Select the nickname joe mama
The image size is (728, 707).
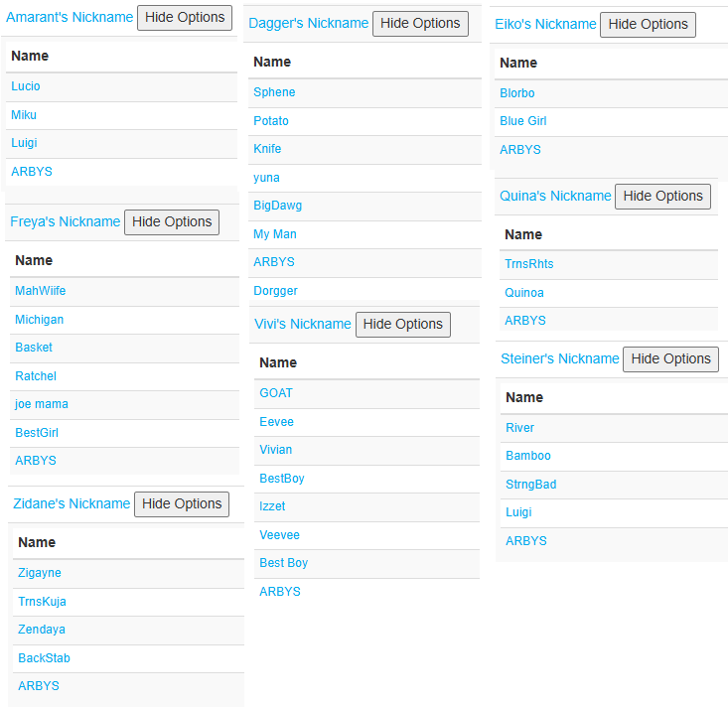coord(42,404)
